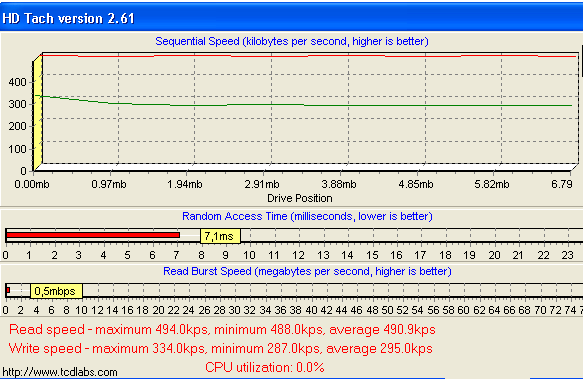Click the 0,5mbps burst speed label
The width and height of the screenshot is (583, 379).
[x=56, y=291]
